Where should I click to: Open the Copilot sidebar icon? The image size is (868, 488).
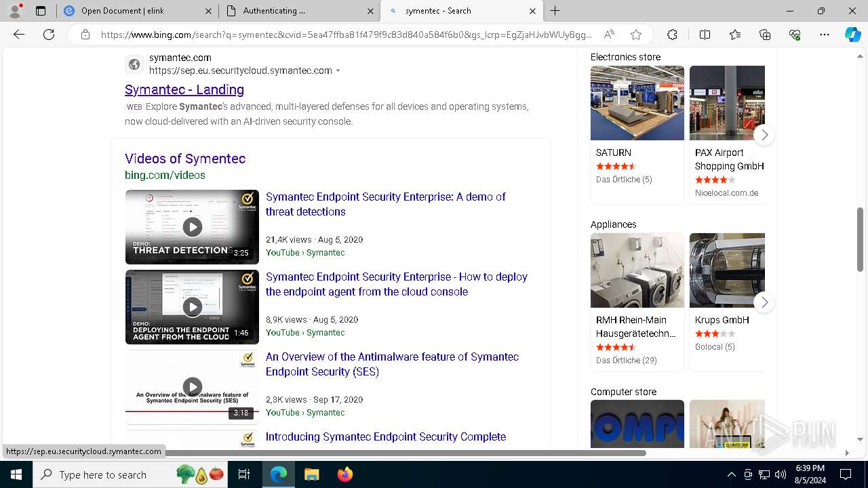[x=853, y=35]
